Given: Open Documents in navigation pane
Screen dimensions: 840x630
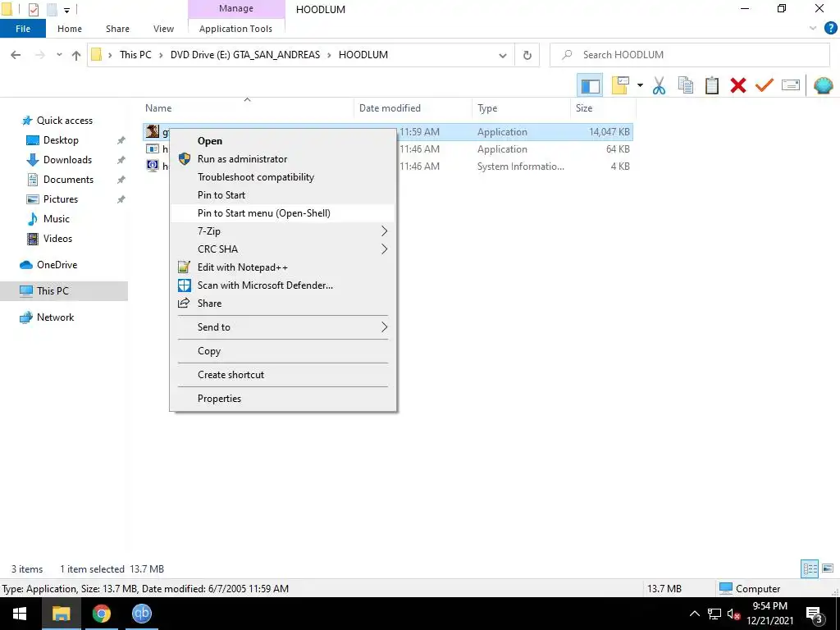Looking at the screenshot, I should coord(68,180).
